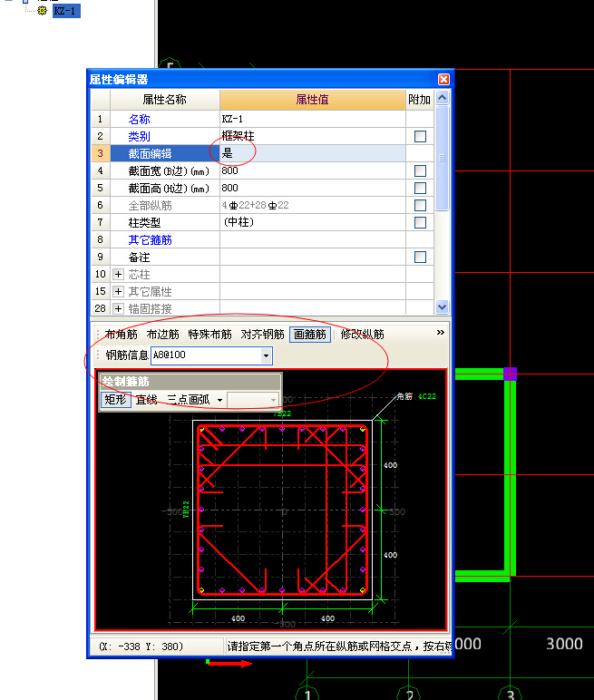Screen dimensions: 594x700
Task: Show more toolbar items via the » chevron
Action: (x=441, y=332)
